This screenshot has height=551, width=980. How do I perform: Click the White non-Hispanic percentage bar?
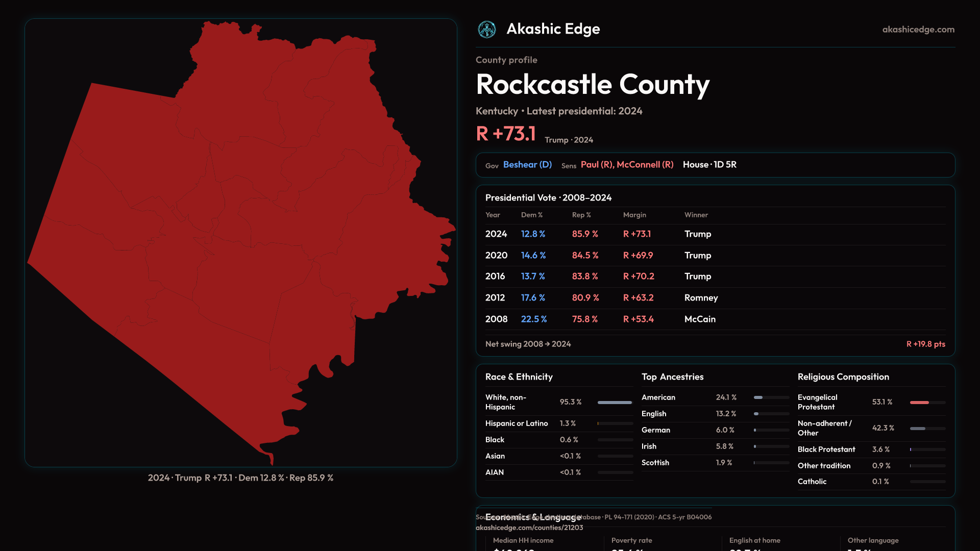615,403
